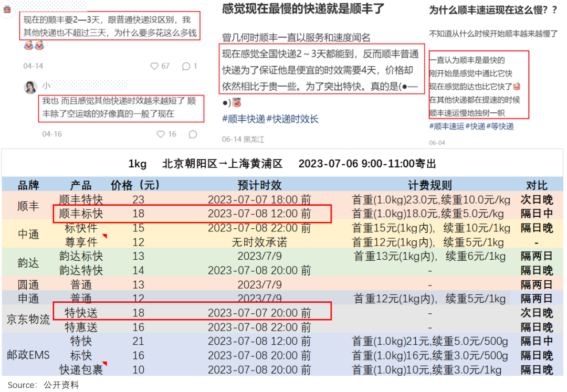
Task: Click the gift icon at top left
Action: (7, 9)
